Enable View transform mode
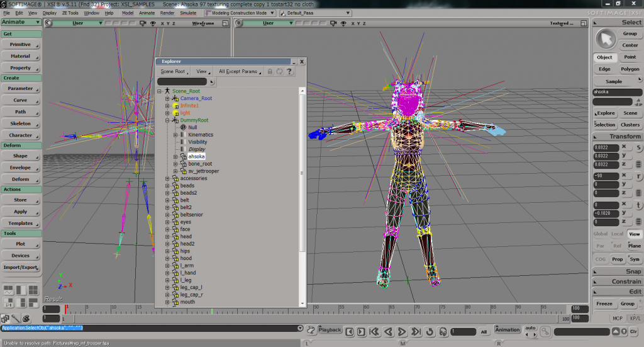 coord(635,234)
